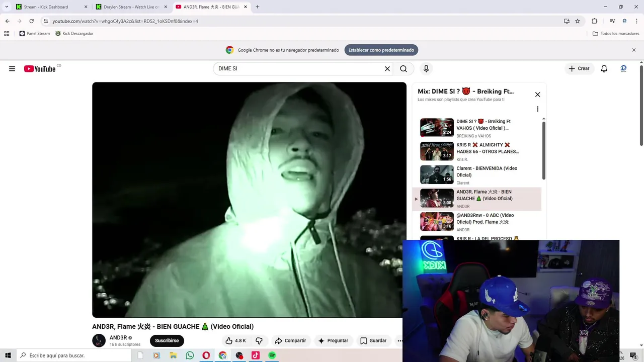Open YouTube account avatar menu
Image resolution: width=644 pixels, height=362 pixels.
click(623, 69)
